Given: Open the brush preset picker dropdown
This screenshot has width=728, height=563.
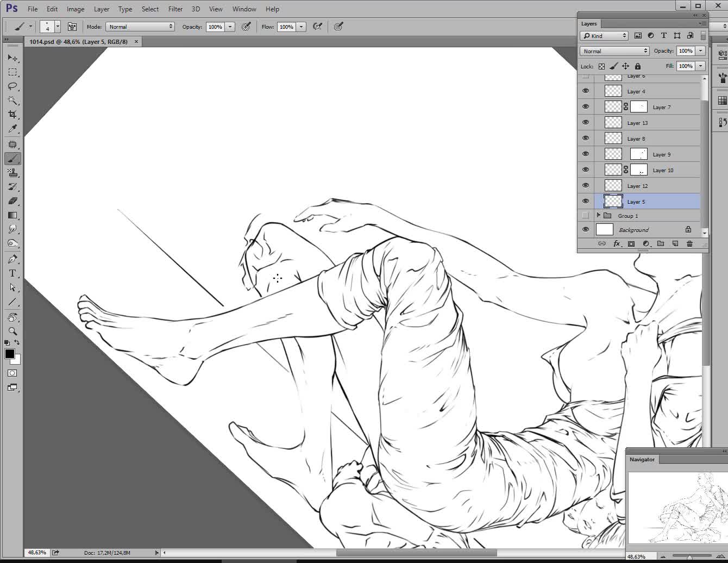Looking at the screenshot, I should tap(58, 27).
